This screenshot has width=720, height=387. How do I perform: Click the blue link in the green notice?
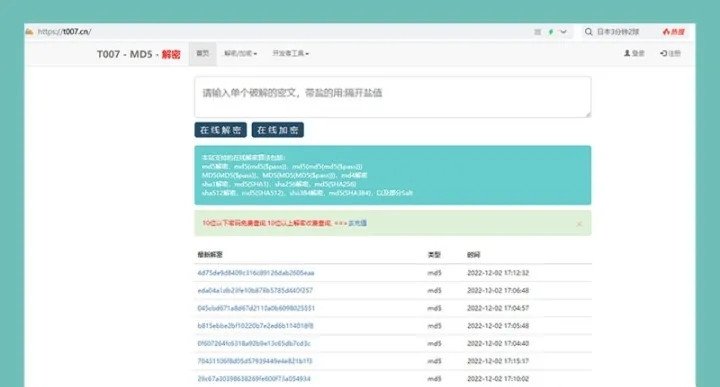(357, 223)
